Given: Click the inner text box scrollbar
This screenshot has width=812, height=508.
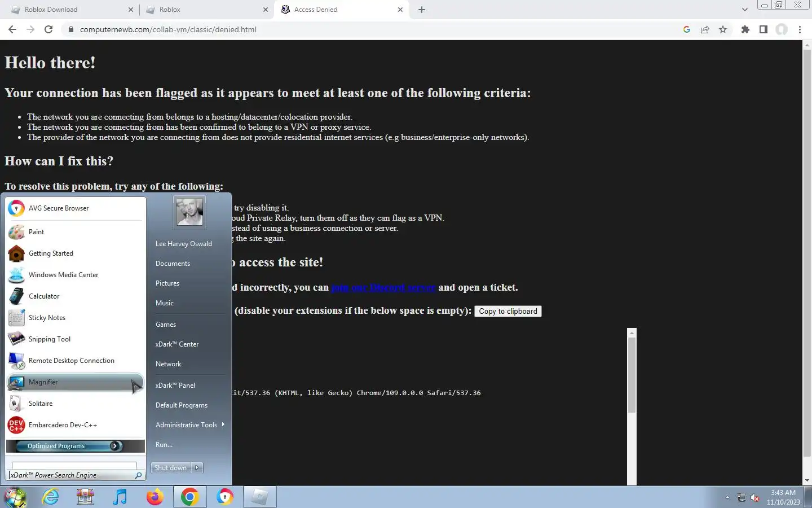Looking at the screenshot, I should click(x=632, y=375).
